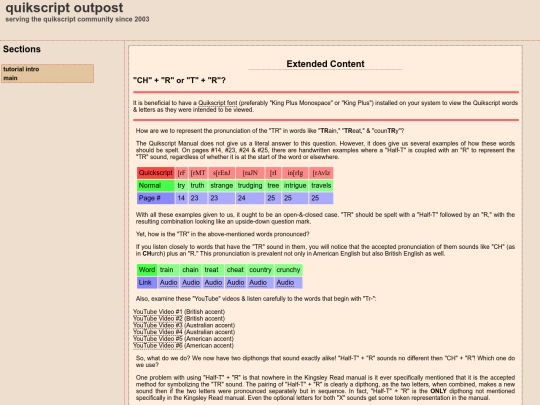Click the "CH" + "R" or "T" + "R"? heading
The height and width of the screenshot is (405, 540).
click(x=179, y=80)
